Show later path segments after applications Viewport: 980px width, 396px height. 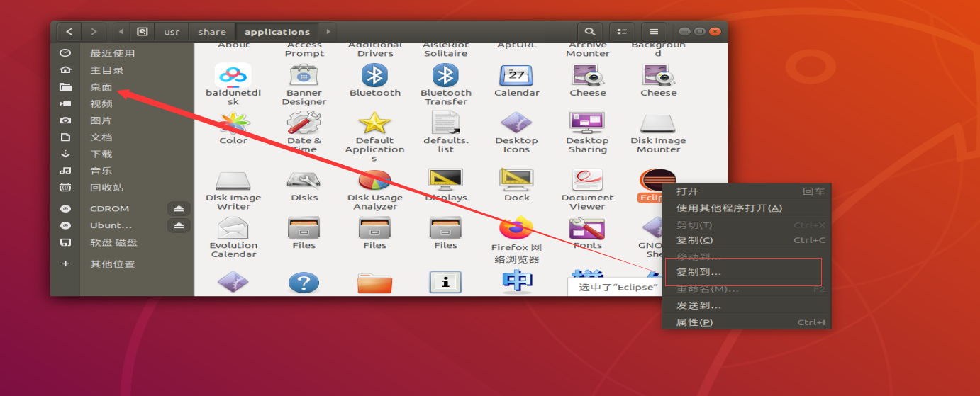(x=327, y=32)
